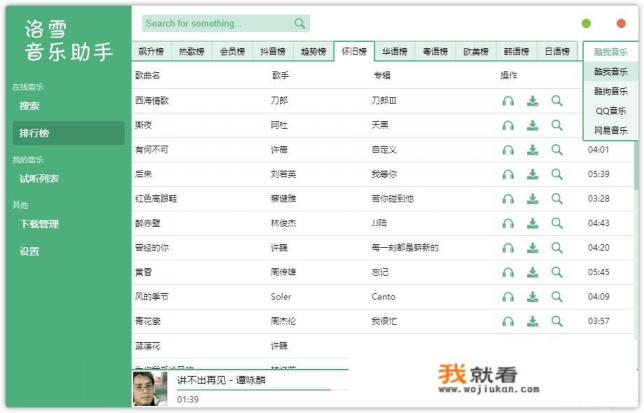
Task: Click the magnifier icon for 红色高跟鞋
Action: tap(557, 199)
